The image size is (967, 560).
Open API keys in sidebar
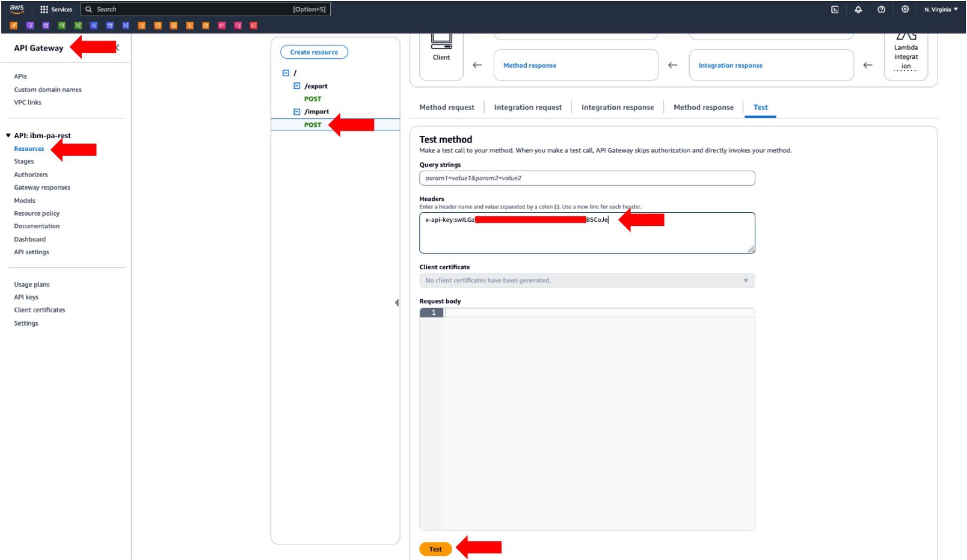[26, 297]
